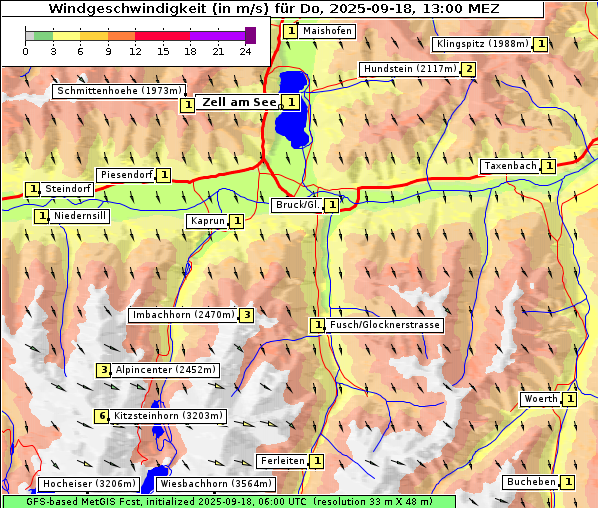Image resolution: width=598 pixels, height=508 pixels.
Task: Click the red 12-18 legend color segment
Action: coord(162,36)
